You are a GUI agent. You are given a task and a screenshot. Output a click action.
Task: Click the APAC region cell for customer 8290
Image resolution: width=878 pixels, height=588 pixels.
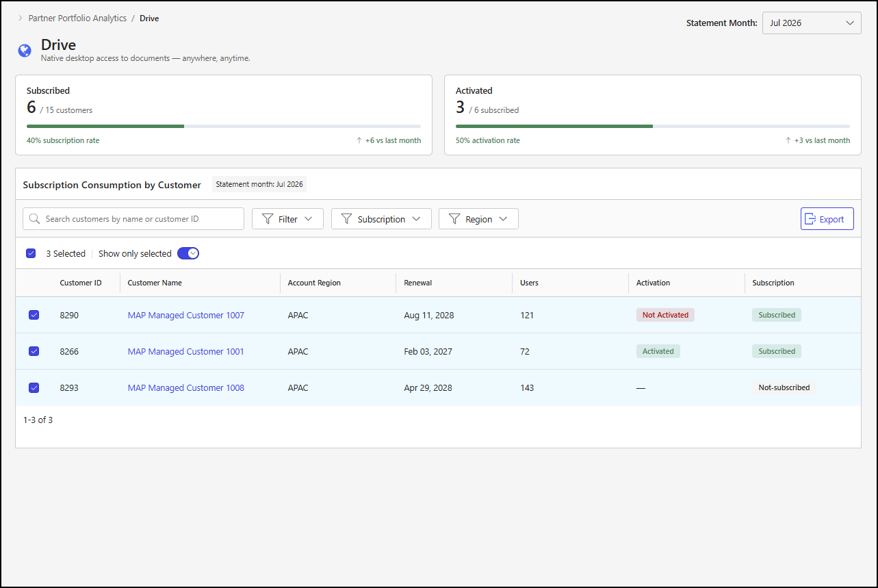click(298, 315)
